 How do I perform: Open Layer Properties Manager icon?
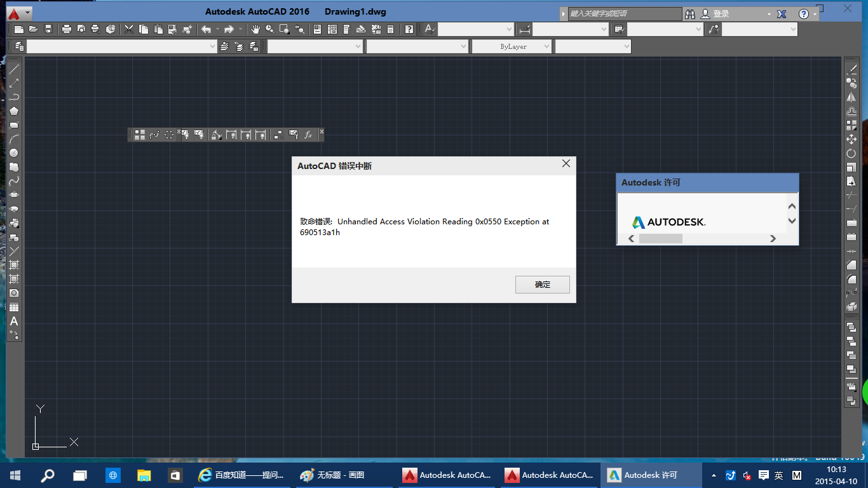19,46
